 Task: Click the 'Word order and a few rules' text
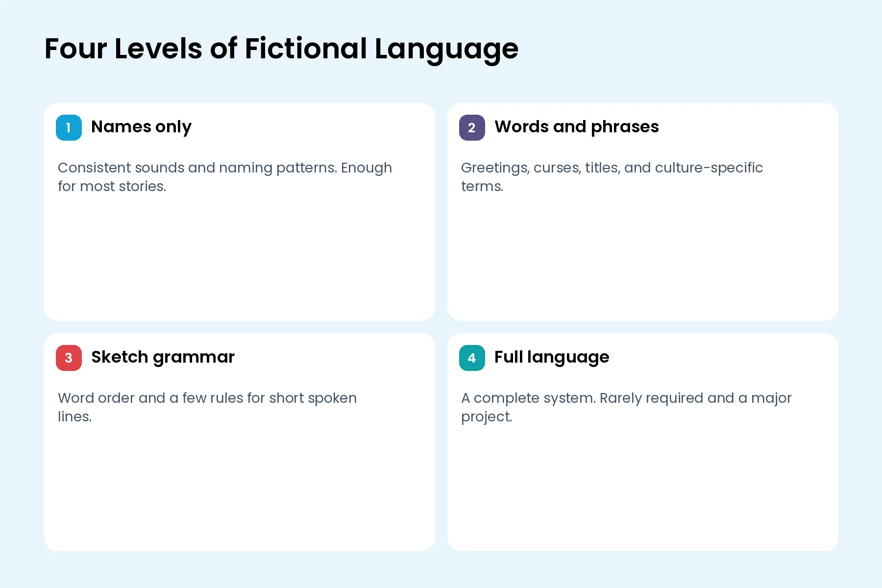tap(207, 407)
